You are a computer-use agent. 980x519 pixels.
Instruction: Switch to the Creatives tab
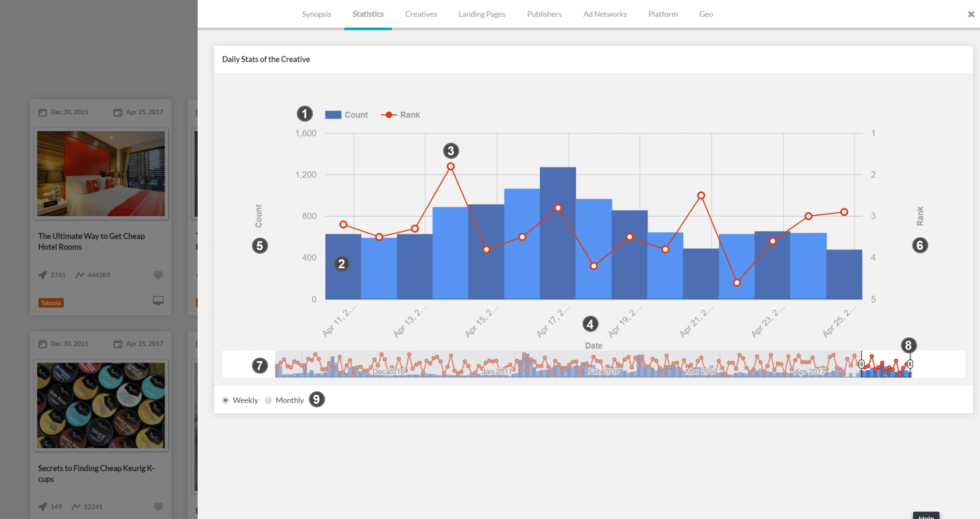point(420,13)
